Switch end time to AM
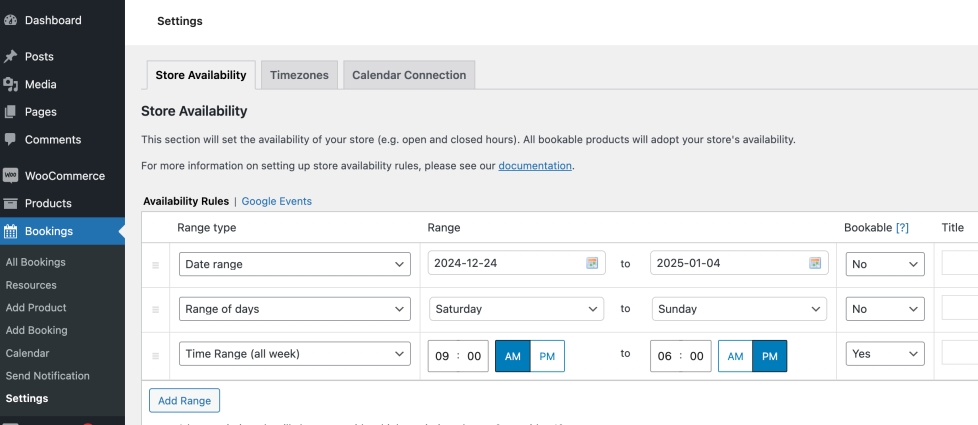The width and height of the screenshot is (978, 425). coord(735,356)
